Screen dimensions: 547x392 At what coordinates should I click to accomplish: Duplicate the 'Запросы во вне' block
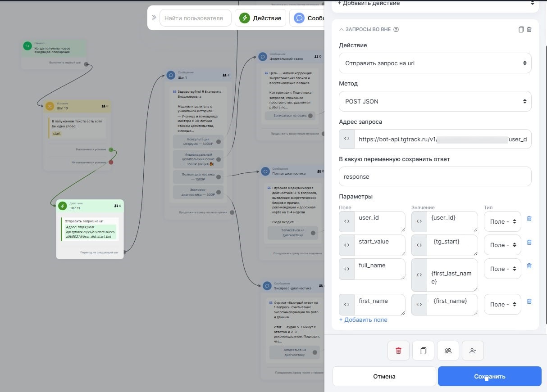521,30
